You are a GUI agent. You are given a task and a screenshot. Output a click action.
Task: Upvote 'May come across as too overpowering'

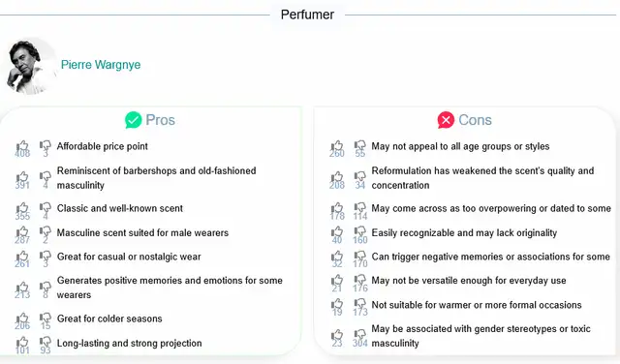337,208
